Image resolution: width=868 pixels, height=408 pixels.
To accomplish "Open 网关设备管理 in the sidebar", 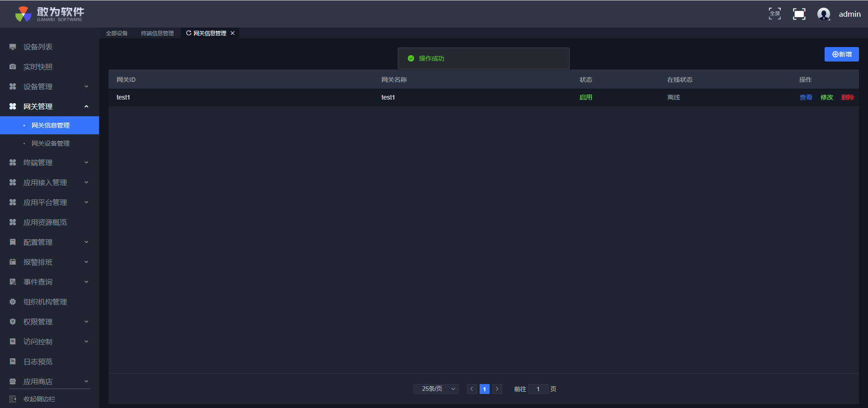I will click(51, 143).
